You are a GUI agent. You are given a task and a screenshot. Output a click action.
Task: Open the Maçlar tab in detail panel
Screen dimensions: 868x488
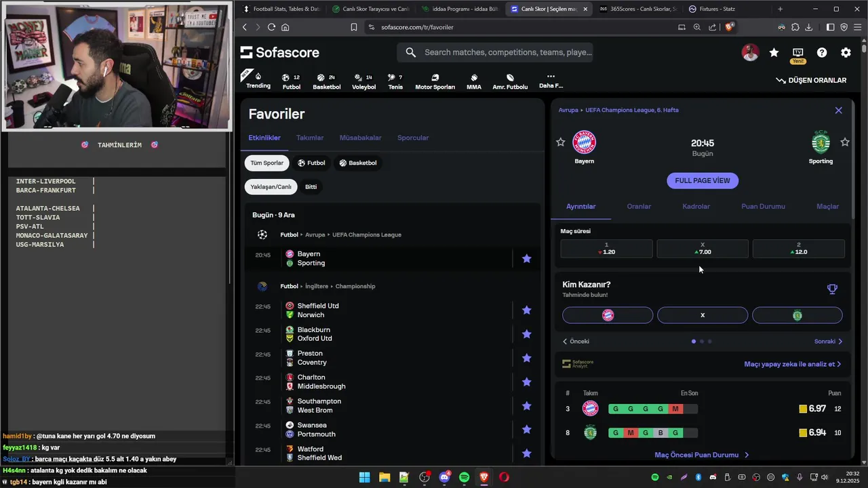tap(827, 207)
